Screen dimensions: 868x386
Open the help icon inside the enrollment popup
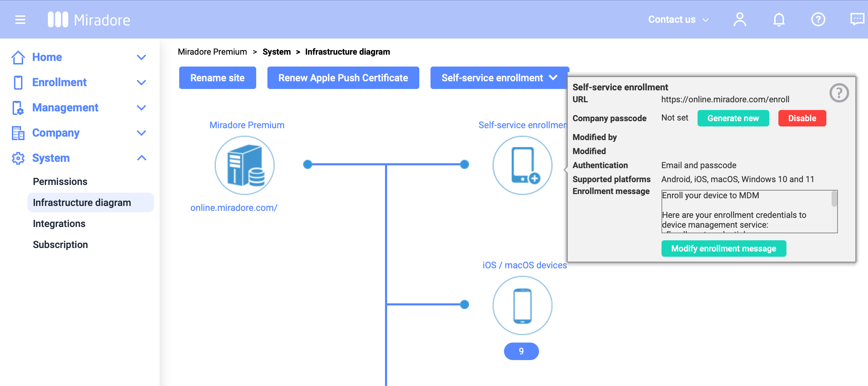point(839,92)
